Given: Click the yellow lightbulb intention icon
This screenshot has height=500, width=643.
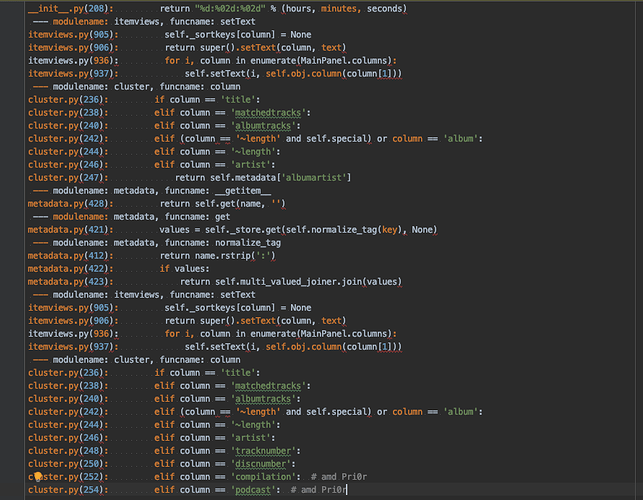Looking at the screenshot, I should 38,476.
